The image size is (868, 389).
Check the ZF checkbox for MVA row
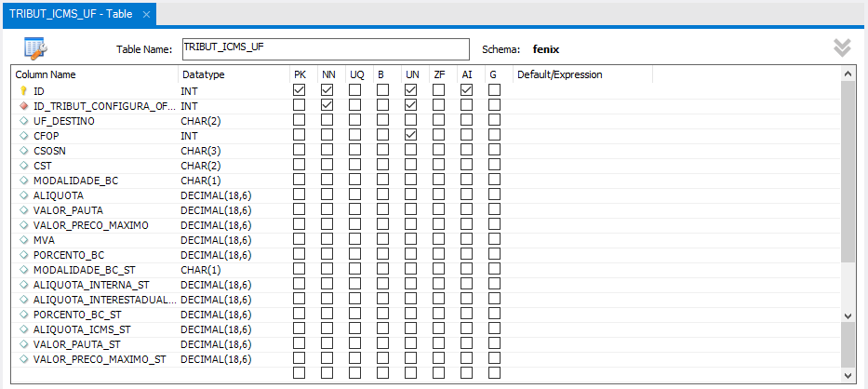(438, 239)
